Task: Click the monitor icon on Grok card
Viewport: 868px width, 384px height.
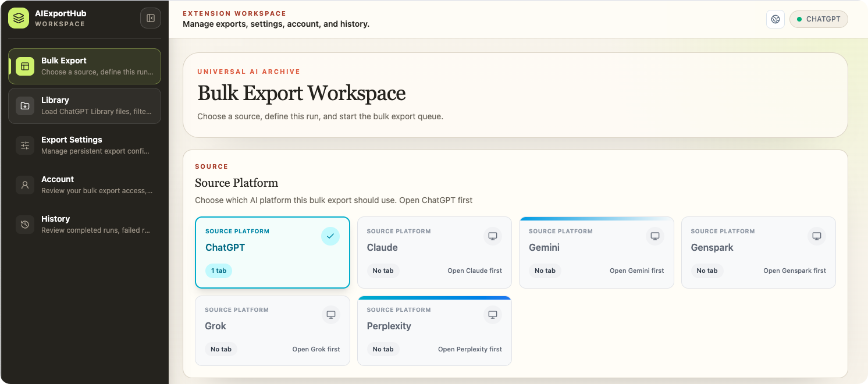Action: (x=331, y=315)
